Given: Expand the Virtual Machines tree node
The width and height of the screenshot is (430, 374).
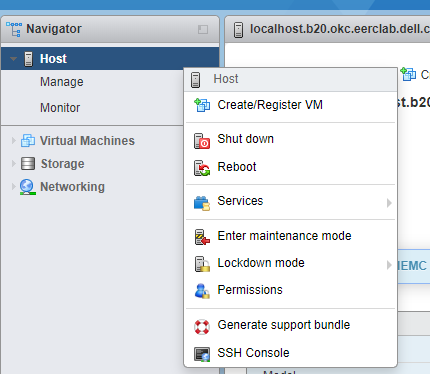Looking at the screenshot, I should pos(13,141).
